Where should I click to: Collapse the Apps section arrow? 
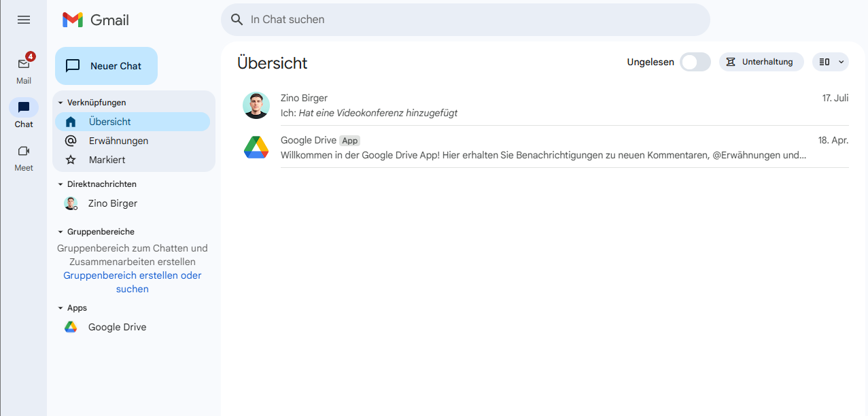[x=60, y=308]
